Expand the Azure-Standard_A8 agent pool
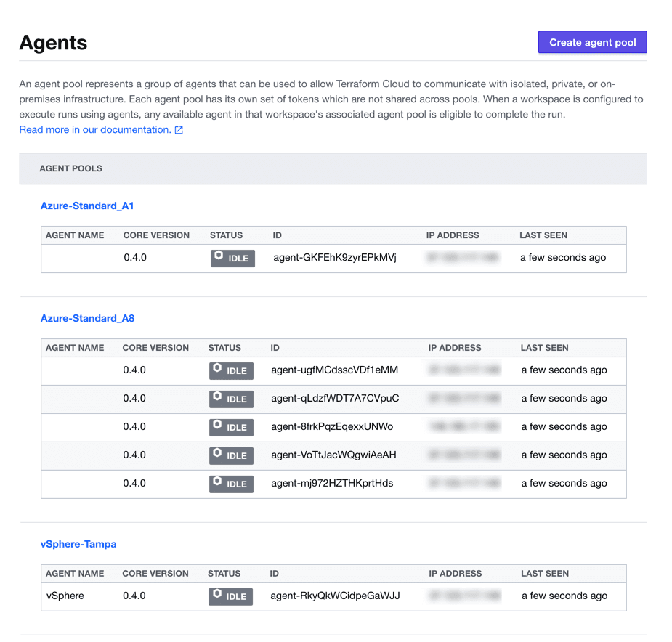 (x=87, y=318)
